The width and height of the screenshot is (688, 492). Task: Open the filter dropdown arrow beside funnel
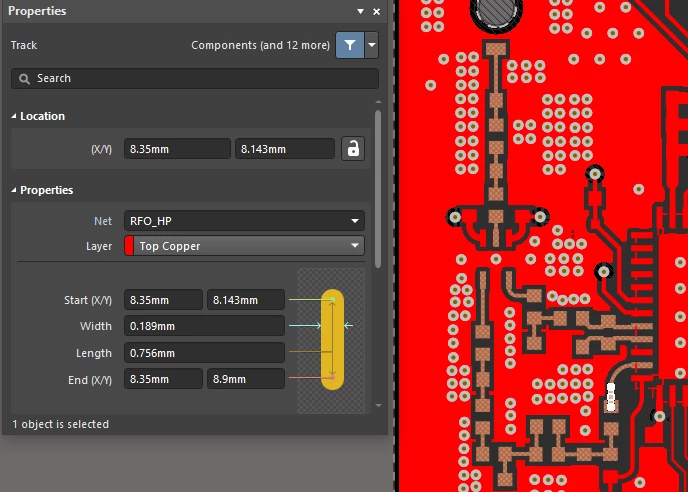coord(372,45)
